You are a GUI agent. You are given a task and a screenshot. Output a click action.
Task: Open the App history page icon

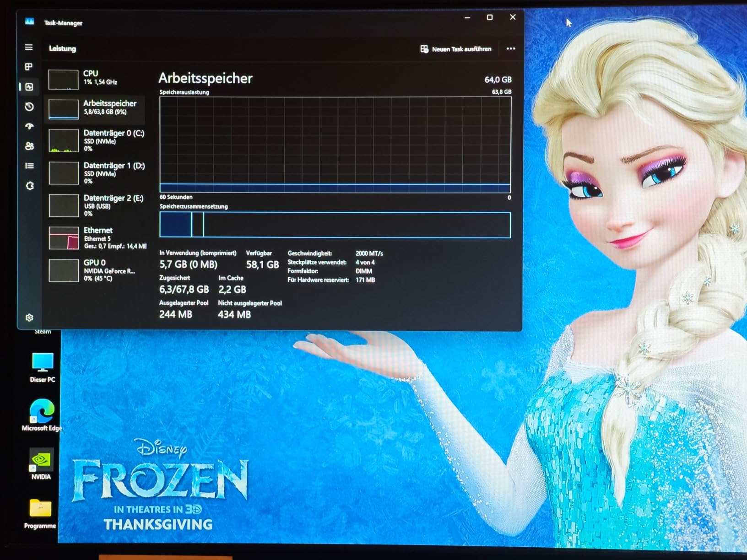click(29, 107)
